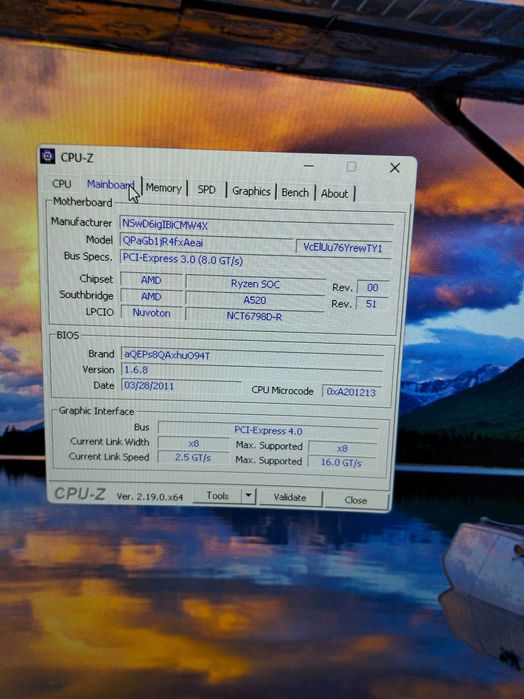This screenshot has height=699, width=524.
Task: Minimize the CPU-Z window
Action: (309, 166)
